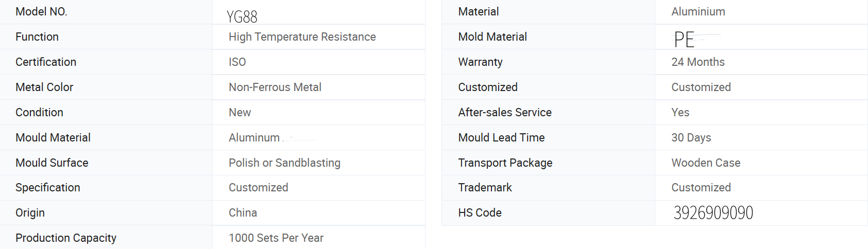Click the Trademark label

pos(485,188)
